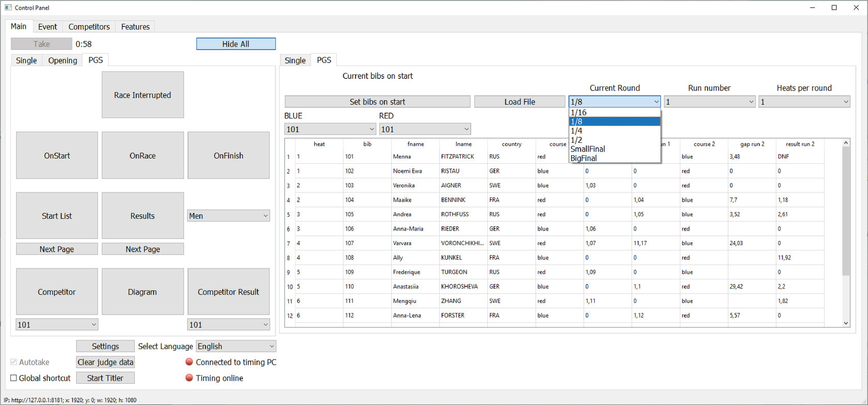Image resolution: width=868 pixels, height=405 pixels.
Task: Click the OnStart button
Action: pos(57,156)
